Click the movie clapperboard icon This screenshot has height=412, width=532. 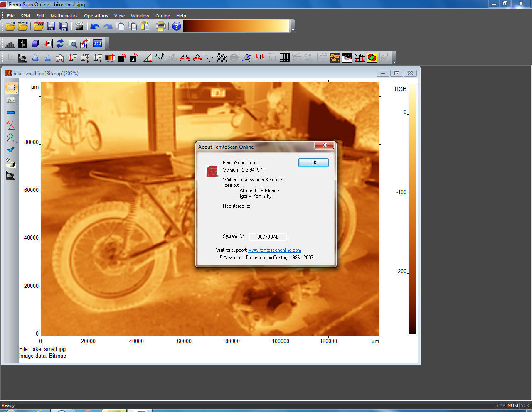(x=79, y=27)
